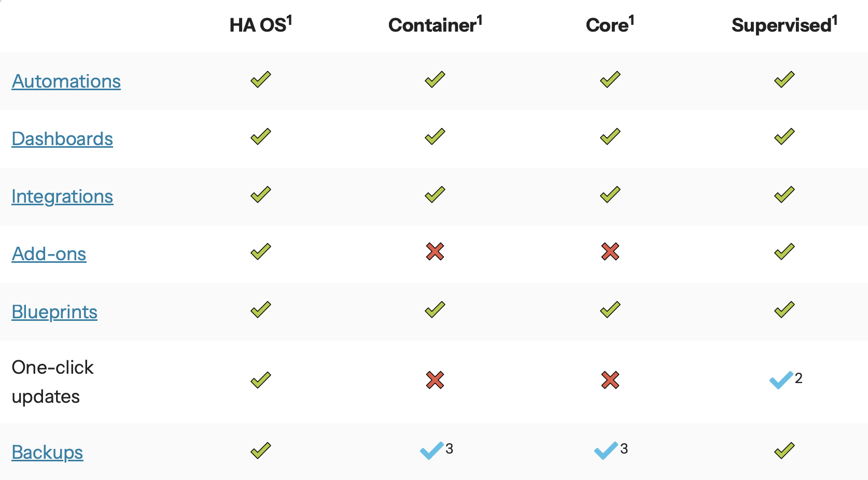Click blue checkmark for Backups under Container
Screen dimensions: 868x480
431,450
